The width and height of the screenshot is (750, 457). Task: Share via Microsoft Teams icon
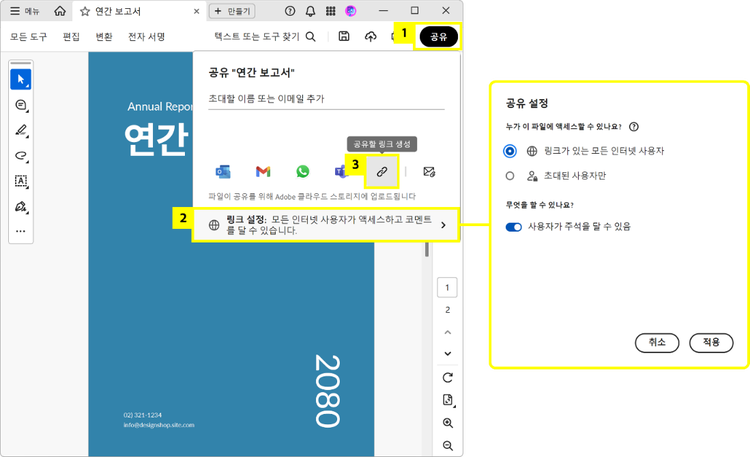coord(340,171)
